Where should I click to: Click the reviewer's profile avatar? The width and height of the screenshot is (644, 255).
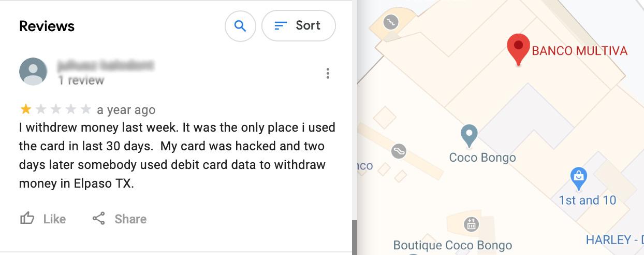coord(33,72)
